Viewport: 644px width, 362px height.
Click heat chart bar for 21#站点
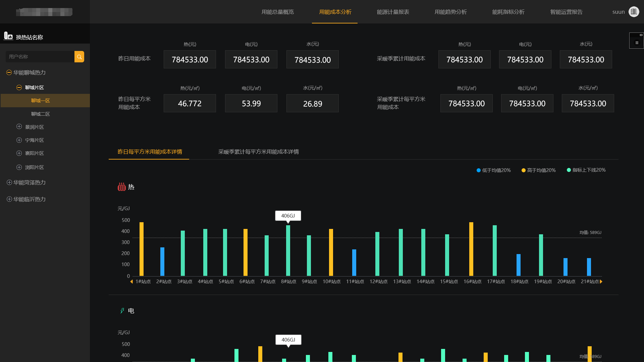(x=589, y=267)
